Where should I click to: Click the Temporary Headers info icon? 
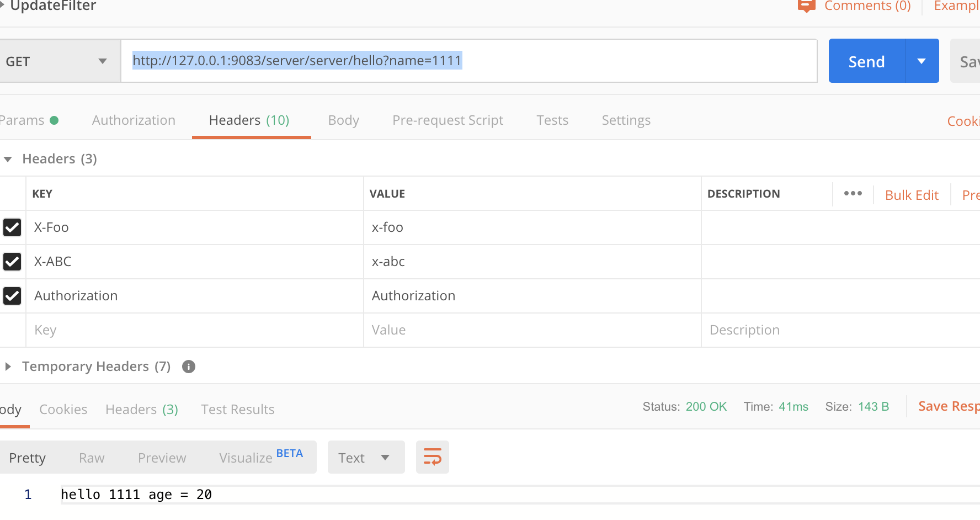pos(189,367)
